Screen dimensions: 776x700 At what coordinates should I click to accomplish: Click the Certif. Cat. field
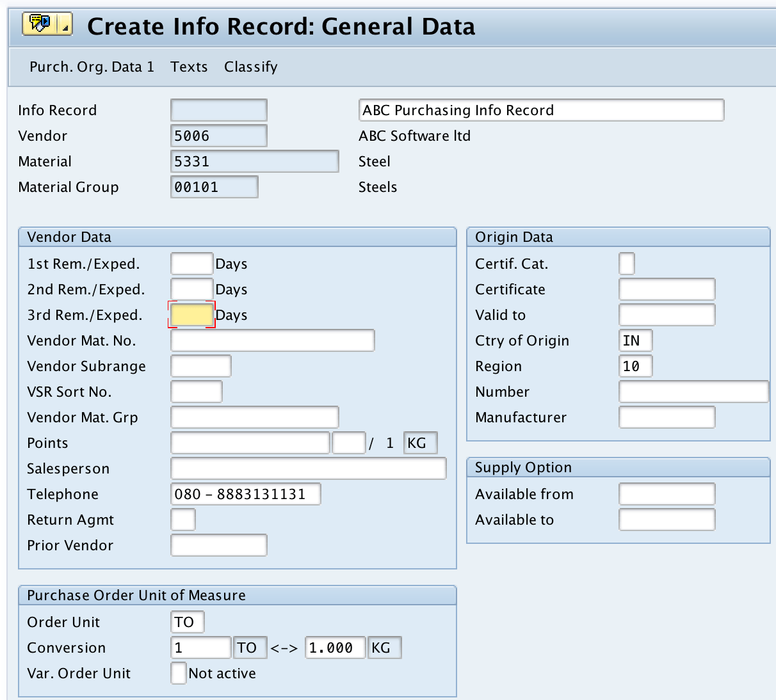click(x=626, y=264)
